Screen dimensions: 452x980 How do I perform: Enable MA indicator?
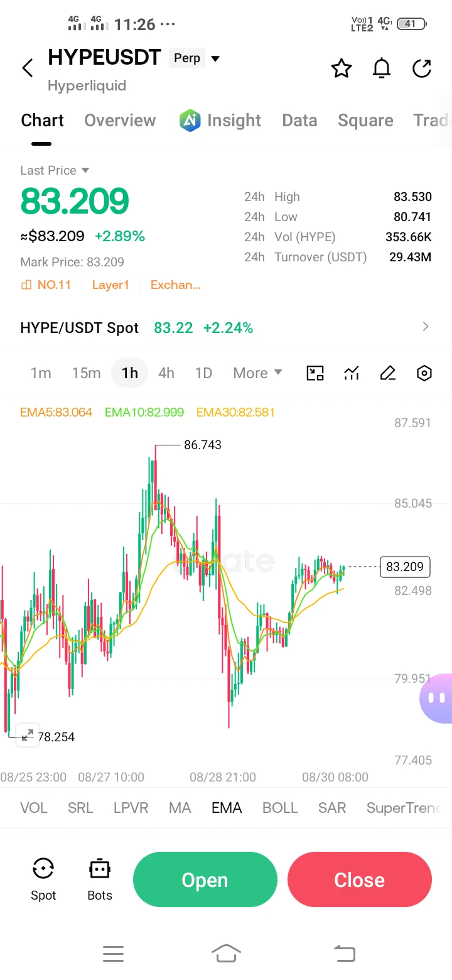180,808
